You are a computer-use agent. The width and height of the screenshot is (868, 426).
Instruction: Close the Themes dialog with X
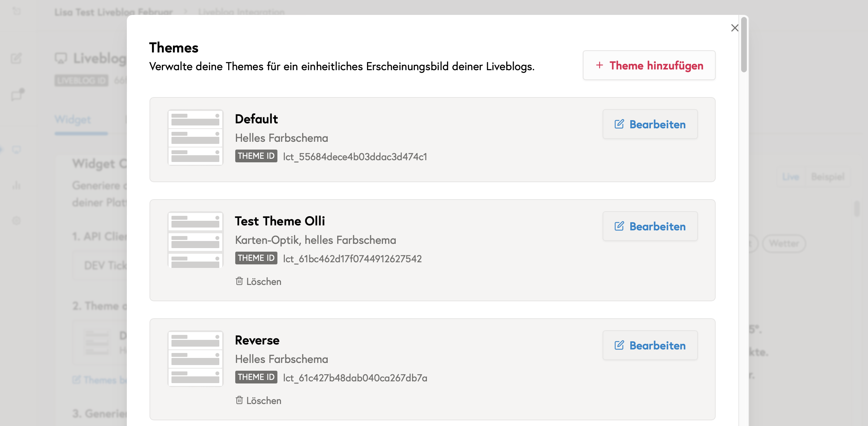pyautogui.click(x=735, y=28)
